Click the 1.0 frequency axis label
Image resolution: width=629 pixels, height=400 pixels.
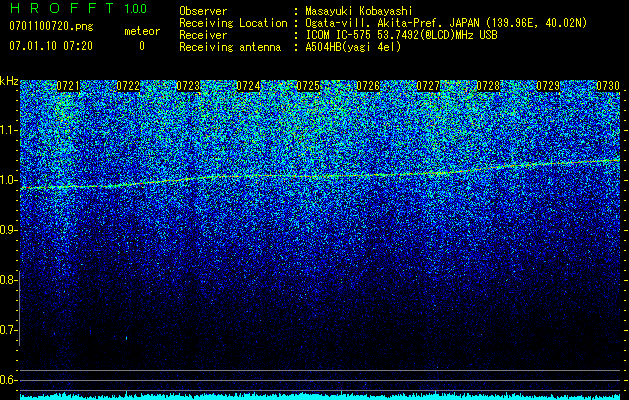[7, 180]
